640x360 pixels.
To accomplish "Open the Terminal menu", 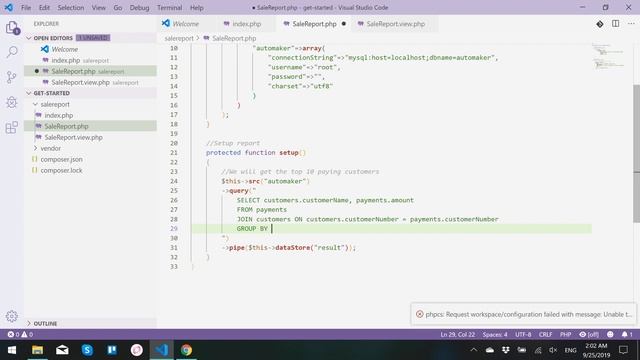I will [169, 7].
